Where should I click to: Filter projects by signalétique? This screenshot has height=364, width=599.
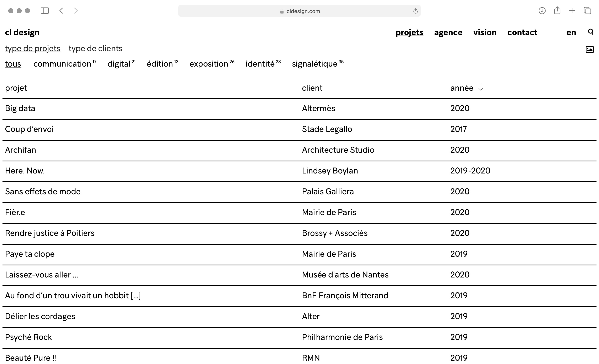tap(314, 64)
